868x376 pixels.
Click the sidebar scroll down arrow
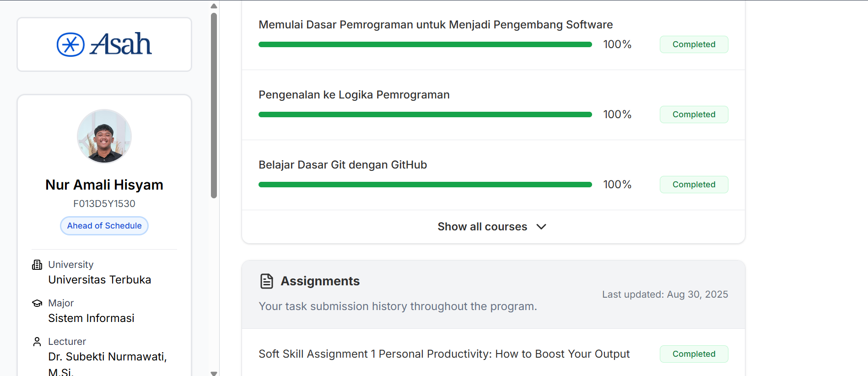pyautogui.click(x=214, y=373)
